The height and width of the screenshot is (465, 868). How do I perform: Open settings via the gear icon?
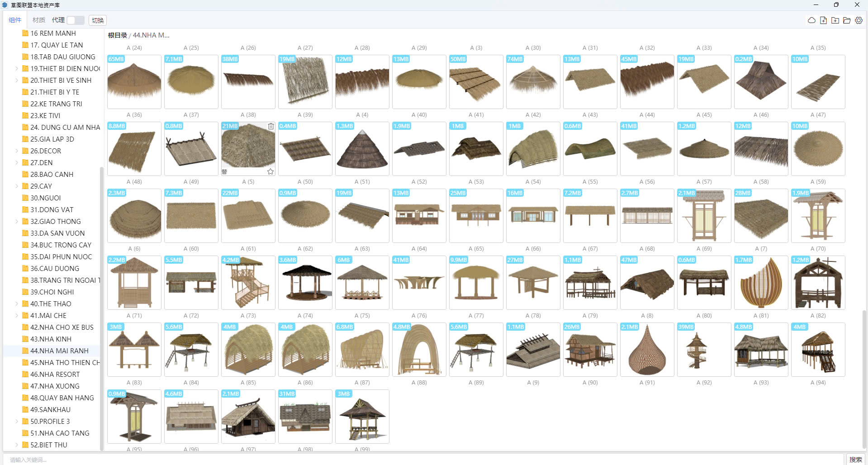[x=859, y=20]
